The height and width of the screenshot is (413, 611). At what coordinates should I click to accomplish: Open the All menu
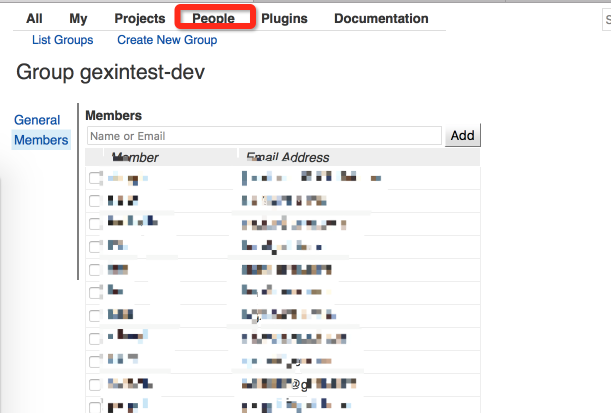[x=34, y=18]
